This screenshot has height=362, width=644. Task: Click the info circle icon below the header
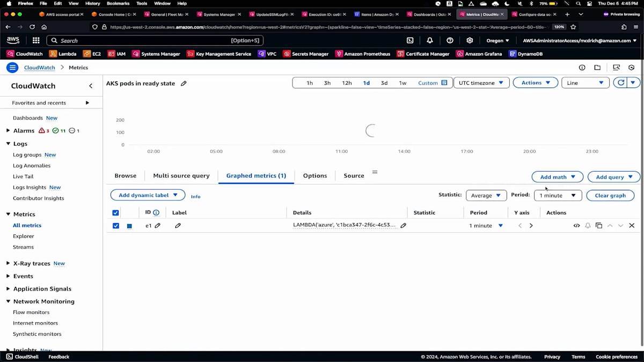(x=582, y=68)
